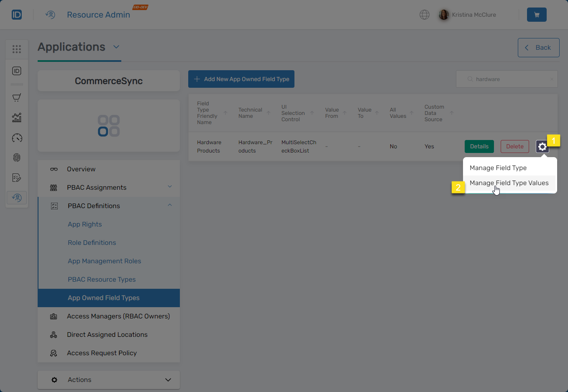Open the Role Definitions link

pos(92,242)
